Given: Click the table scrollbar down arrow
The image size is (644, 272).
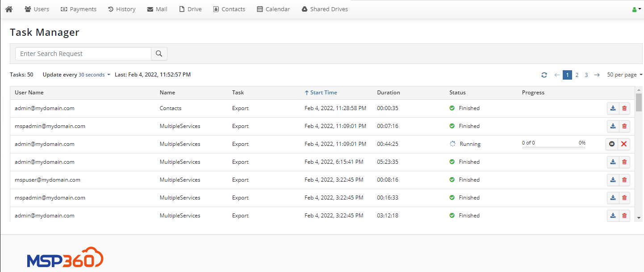Looking at the screenshot, I should 639,218.
